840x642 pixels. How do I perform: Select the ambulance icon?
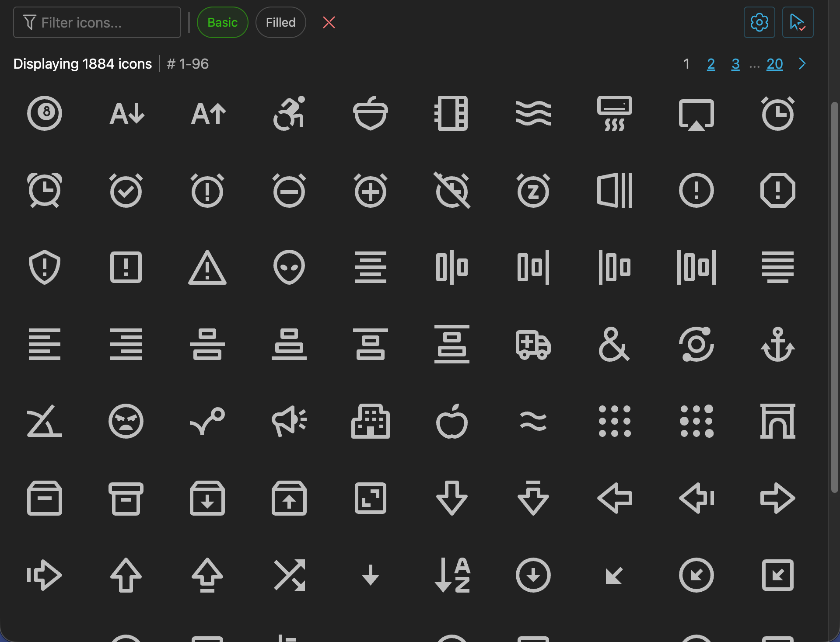pos(533,345)
